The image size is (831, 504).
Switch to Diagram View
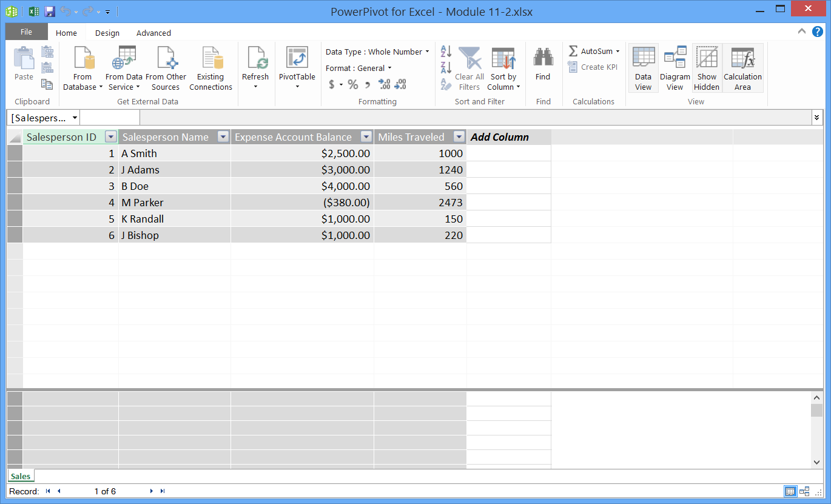point(675,67)
